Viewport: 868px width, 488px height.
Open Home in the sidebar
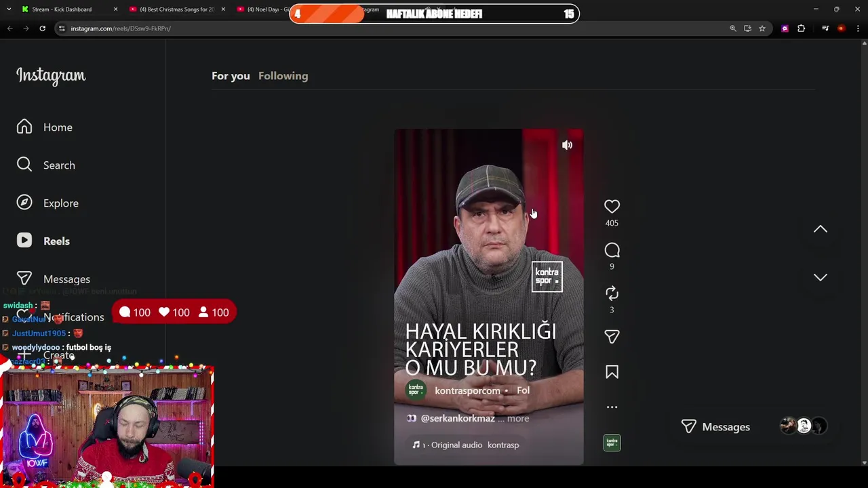(x=45, y=127)
